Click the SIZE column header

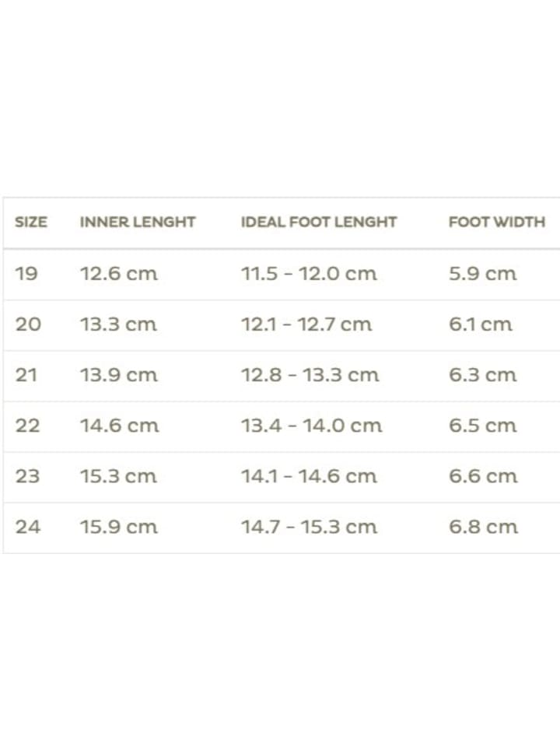point(31,222)
